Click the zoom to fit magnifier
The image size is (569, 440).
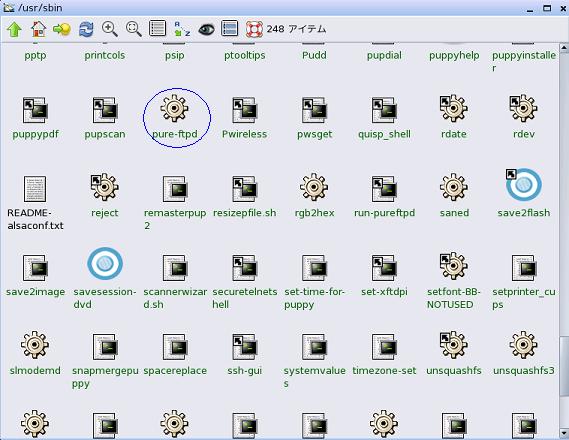pyautogui.click(x=134, y=29)
